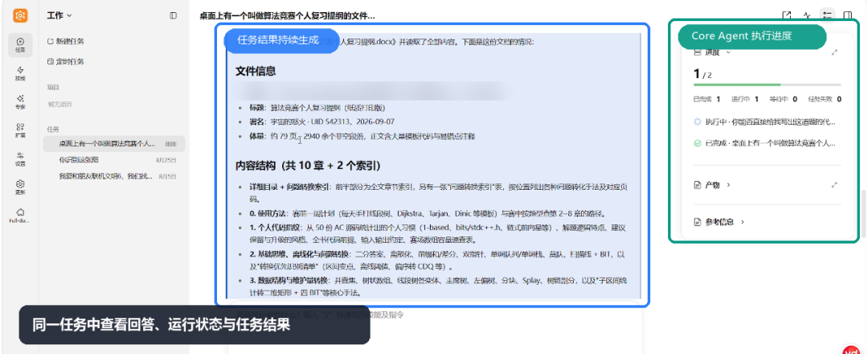Open the 设置 section in sidebar
The width and height of the screenshot is (868, 354).
point(20,159)
